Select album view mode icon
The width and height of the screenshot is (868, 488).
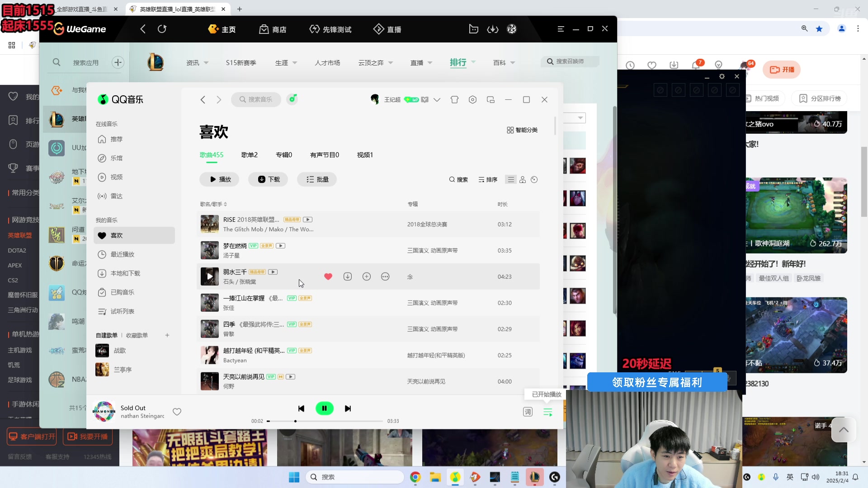tap(534, 180)
